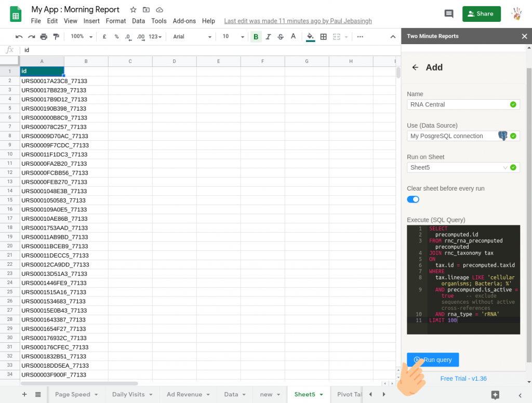Screen dimensions: 532x403
Task: Add a new sheet with plus button
Action: [24, 394]
